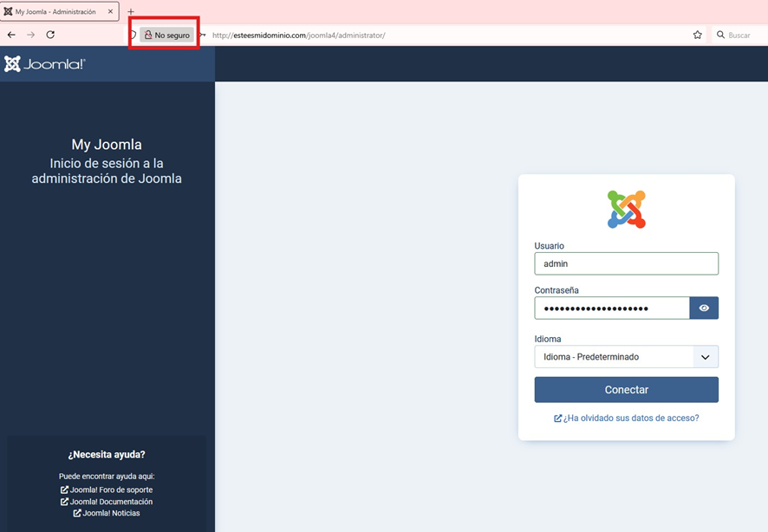Click the My Joomla site title text
Image resolution: width=768 pixels, height=532 pixels.
[x=107, y=145]
